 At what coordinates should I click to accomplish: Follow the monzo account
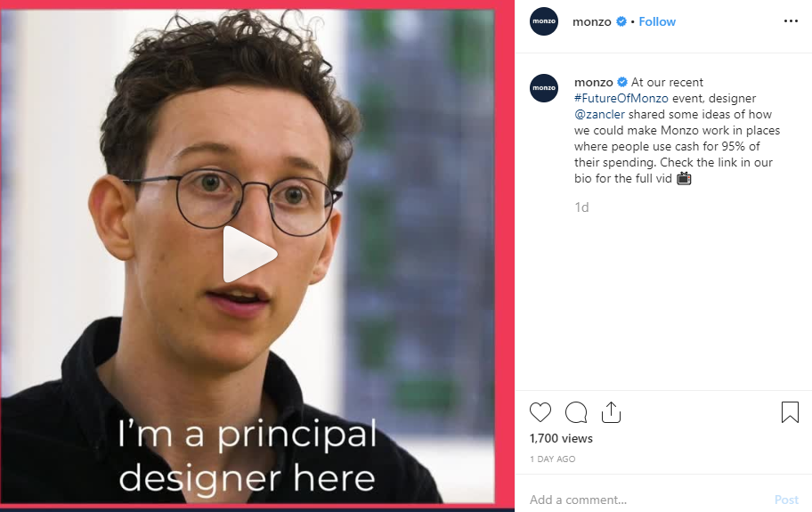(657, 21)
